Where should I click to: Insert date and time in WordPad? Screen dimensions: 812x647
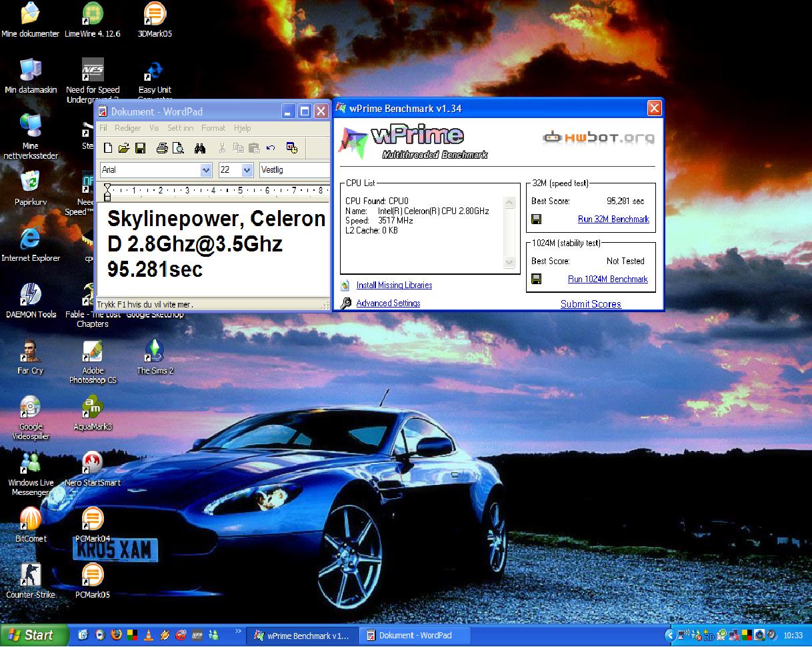292,148
